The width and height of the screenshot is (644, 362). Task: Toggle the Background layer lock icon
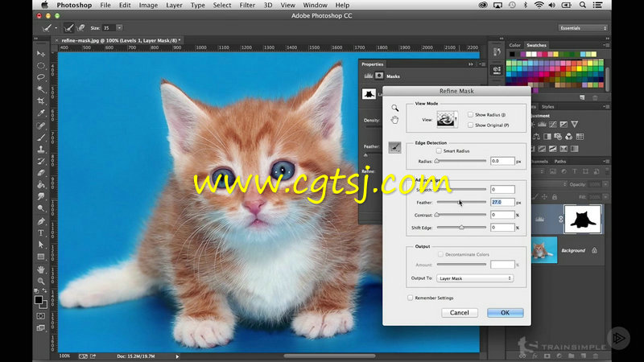[x=594, y=250]
